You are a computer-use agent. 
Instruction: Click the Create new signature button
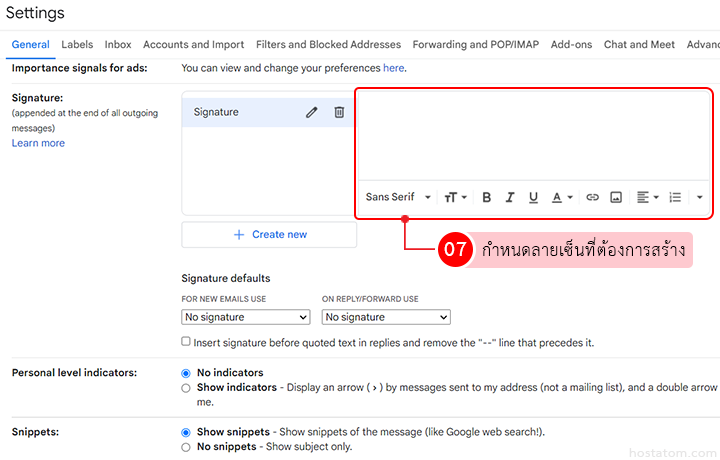(x=269, y=234)
